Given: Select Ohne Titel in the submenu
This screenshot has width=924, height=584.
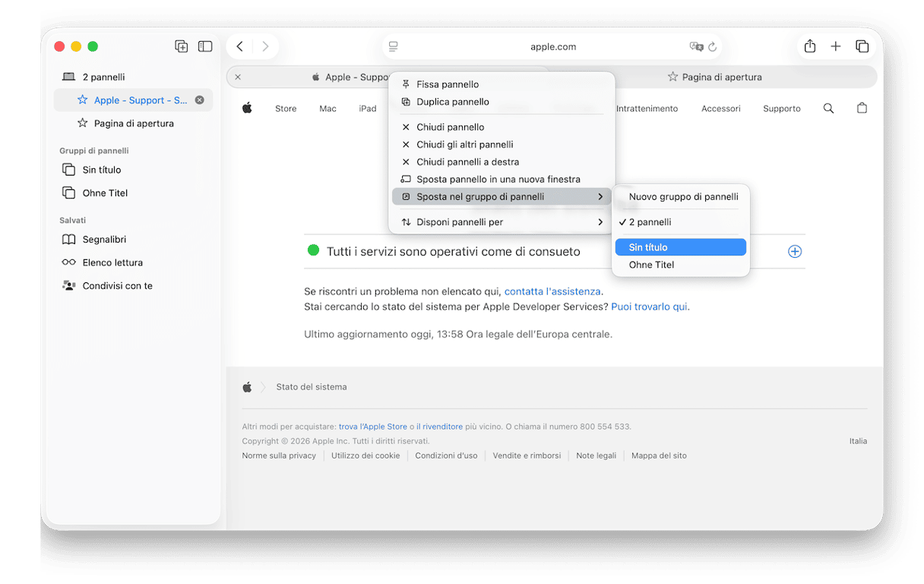Looking at the screenshot, I should click(681, 265).
